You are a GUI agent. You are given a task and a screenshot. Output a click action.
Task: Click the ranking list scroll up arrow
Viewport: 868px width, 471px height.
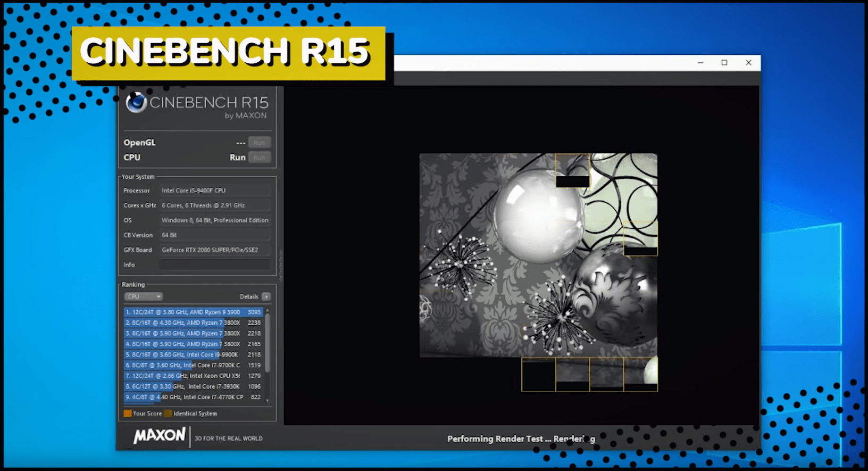(x=268, y=310)
